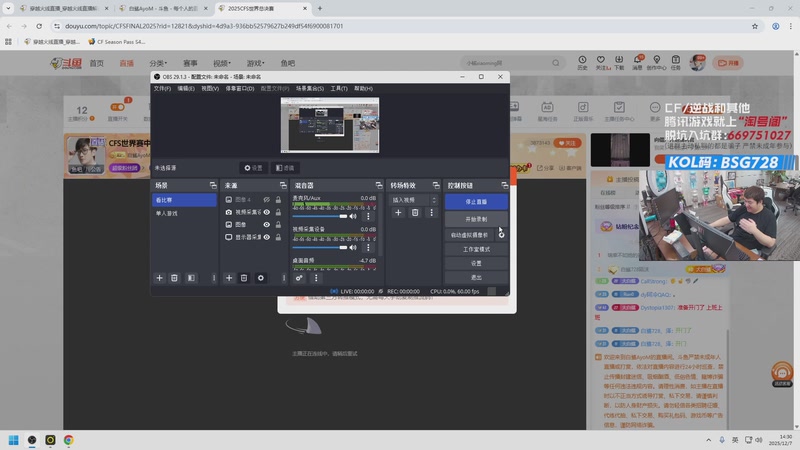The height and width of the screenshot is (450, 800).
Task: Mute the 麦克风/Aux channel speaker icon
Action: tap(353, 216)
